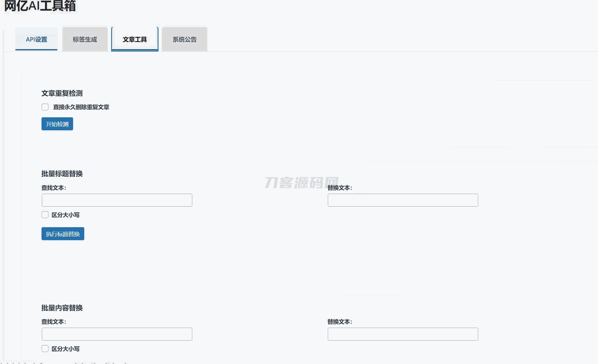Click the 文章重复检测 section heading

click(x=62, y=93)
